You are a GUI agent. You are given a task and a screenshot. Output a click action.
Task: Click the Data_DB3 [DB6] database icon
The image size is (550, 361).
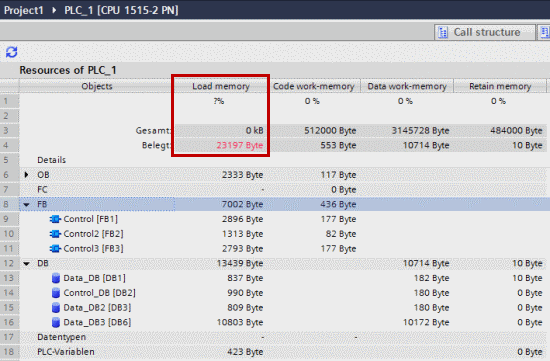pyautogui.click(x=55, y=322)
